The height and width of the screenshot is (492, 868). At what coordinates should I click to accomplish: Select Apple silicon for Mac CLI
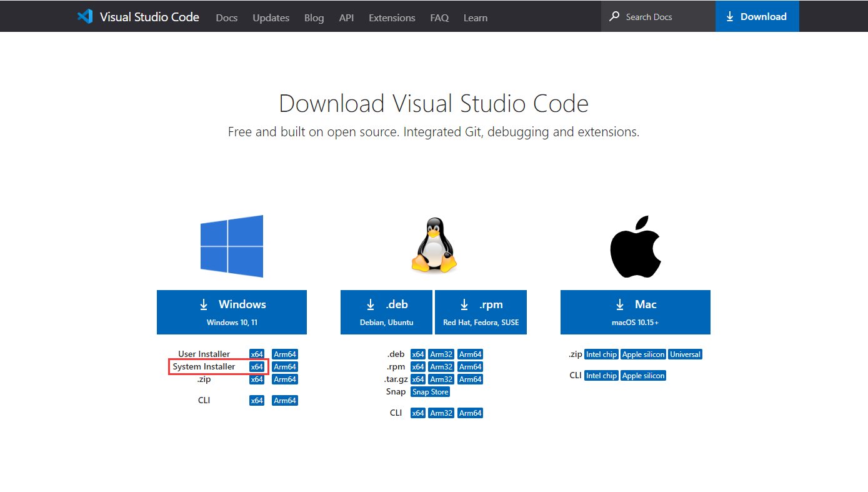coord(644,376)
